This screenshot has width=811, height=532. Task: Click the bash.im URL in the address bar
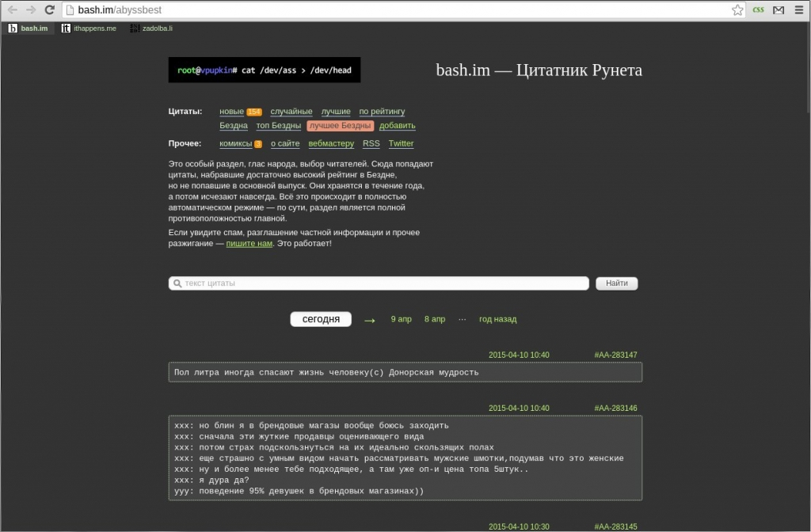click(x=120, y=9)
